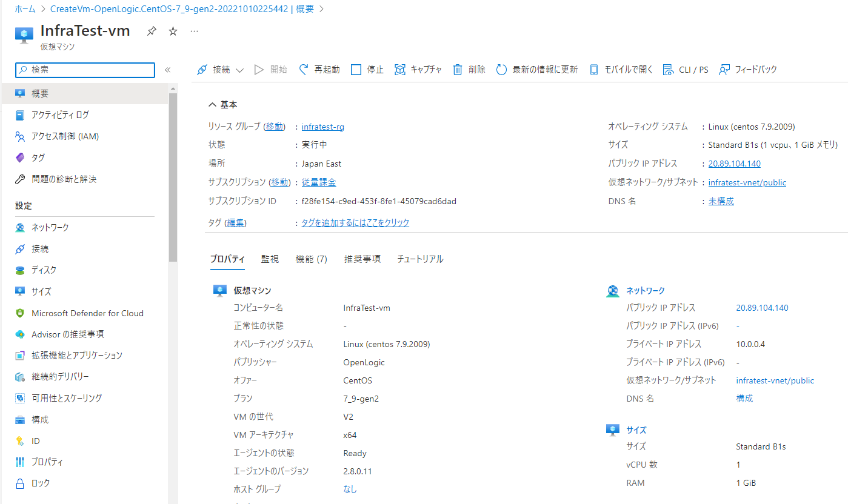This screenshot has height=504, width=848.
Task: Focus the 検索 sidebar search field
Action: tap(85, 70)
